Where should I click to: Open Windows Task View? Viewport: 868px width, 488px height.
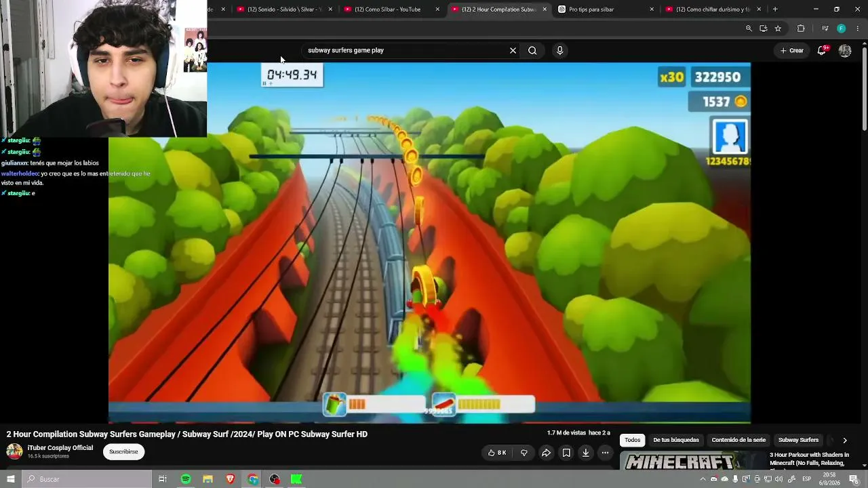click(x=163, y=479)
